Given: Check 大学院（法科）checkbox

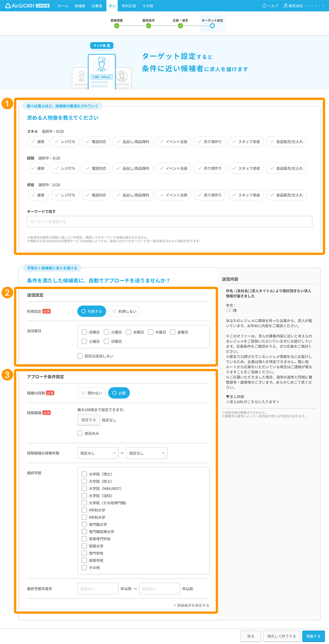Looking at the screenshot, I should pyautogui.click(x=84, y=496).
